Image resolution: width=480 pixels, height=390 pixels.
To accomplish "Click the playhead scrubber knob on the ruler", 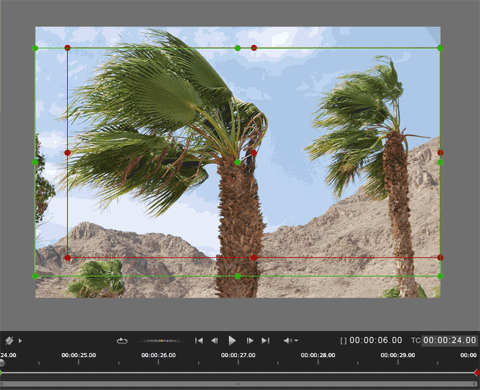I will click(x=2, y=363).
